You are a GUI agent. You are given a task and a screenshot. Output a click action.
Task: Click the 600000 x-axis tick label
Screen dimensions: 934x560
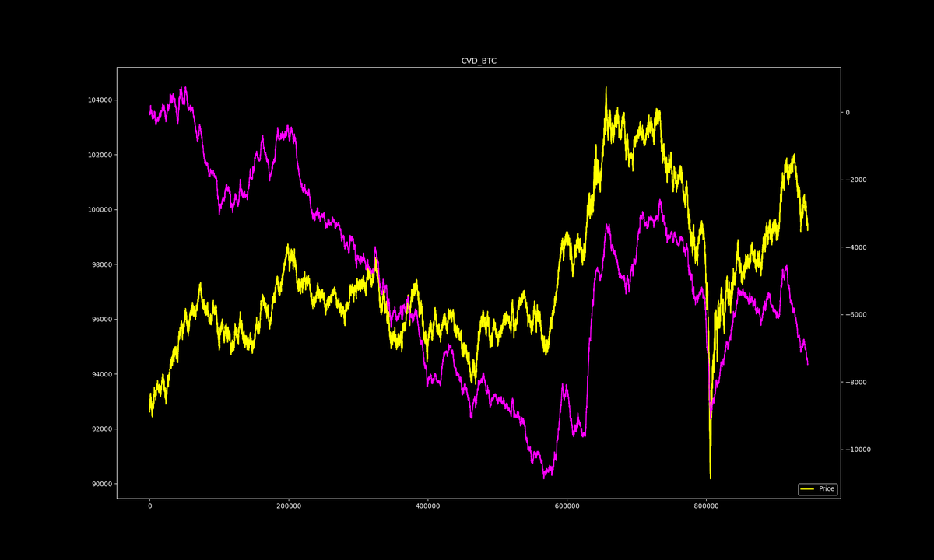click(567, 506)
